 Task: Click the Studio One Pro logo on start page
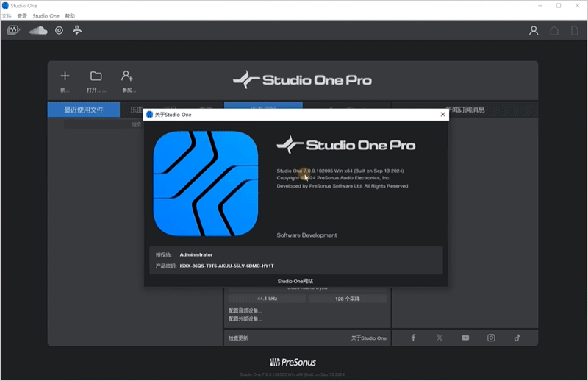click(302, 80)
